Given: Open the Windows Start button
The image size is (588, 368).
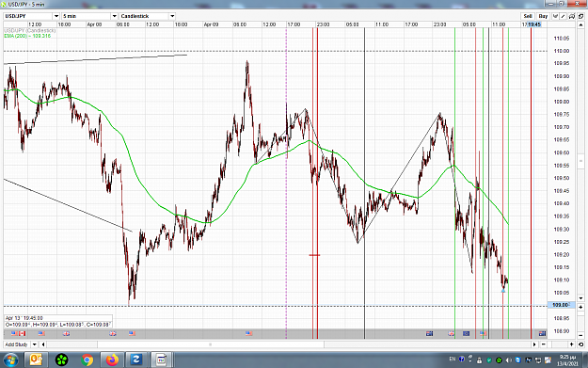Looking at the screenshot, I should click(x=11, y=360).
